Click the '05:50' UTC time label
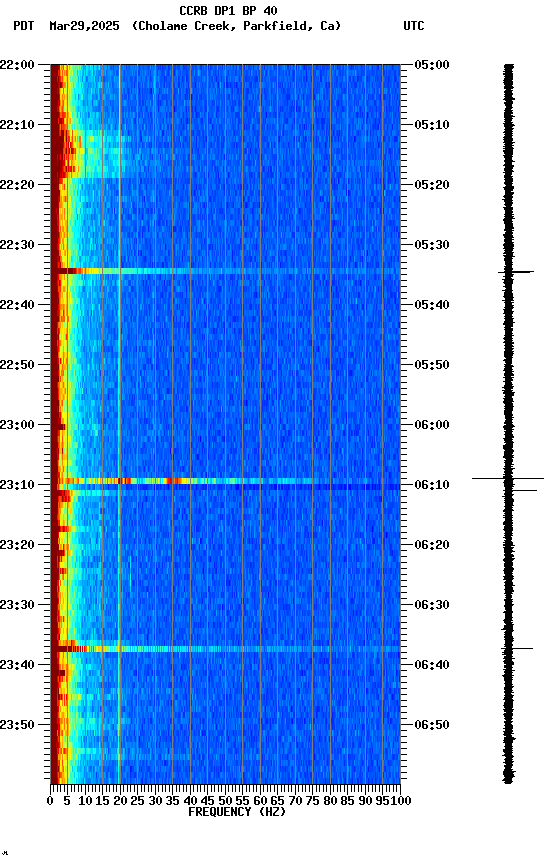This screenshot has width=552, height=864. 432,365
